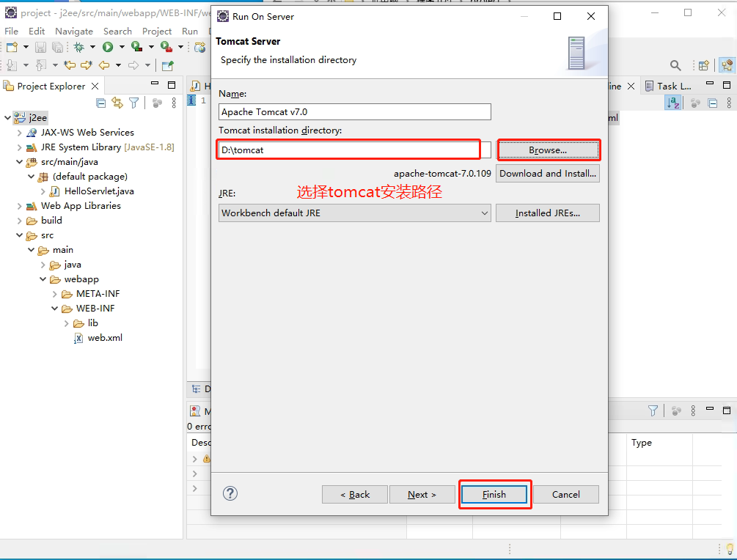Expand the JRE System Library node
The width and height of the screenshot is (737, 560).
[x=19, y=147]
